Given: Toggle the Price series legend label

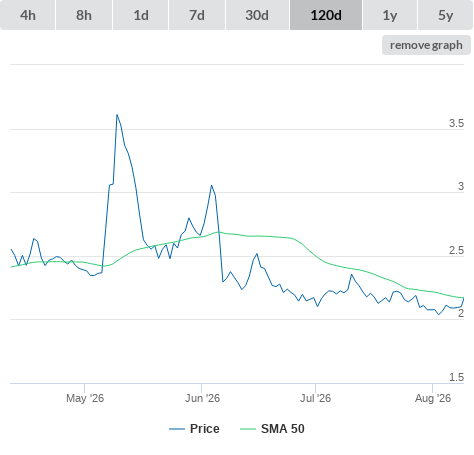Looking at the screenshot, I should pyautogui.click(x=205, y=429).
